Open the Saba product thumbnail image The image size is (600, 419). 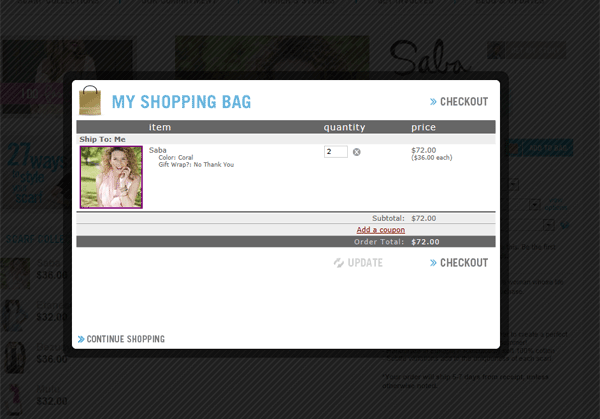pos(111,177)
